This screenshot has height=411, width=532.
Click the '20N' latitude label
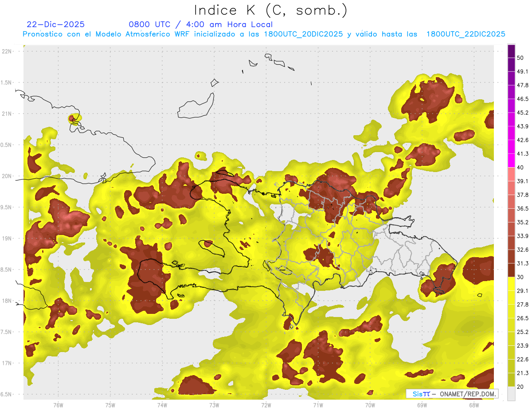7,176
